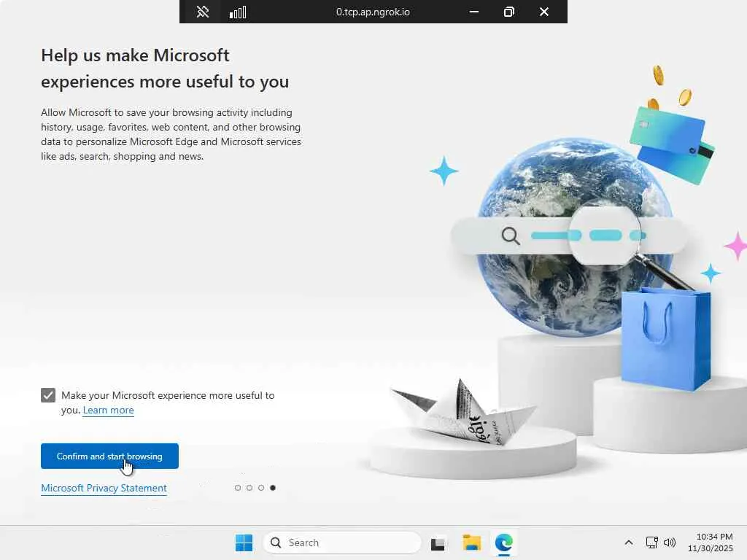Click the 0.tcp.ap.ngrok.io host name
Screen dimensions: 747x560
pos(373,12)
